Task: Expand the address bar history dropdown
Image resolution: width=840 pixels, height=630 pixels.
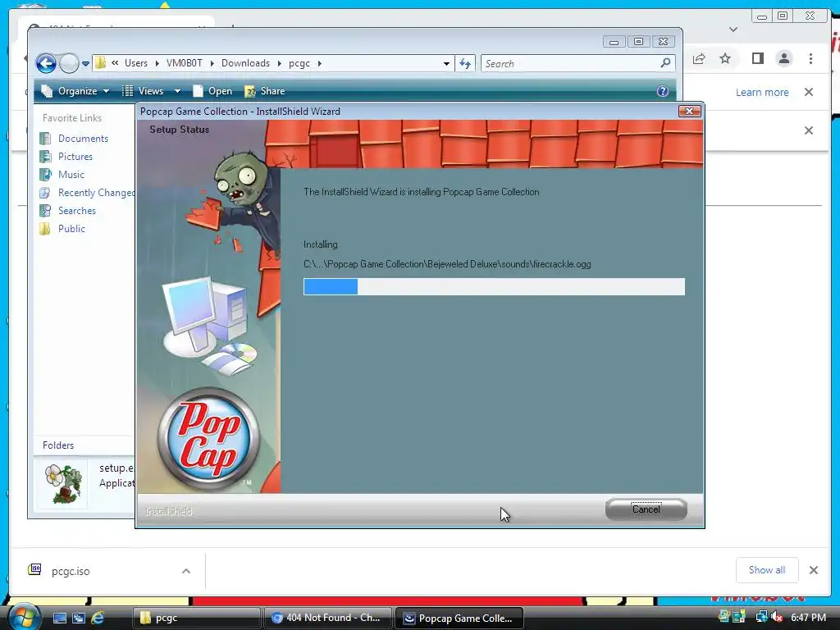Action: pos(446,64)
